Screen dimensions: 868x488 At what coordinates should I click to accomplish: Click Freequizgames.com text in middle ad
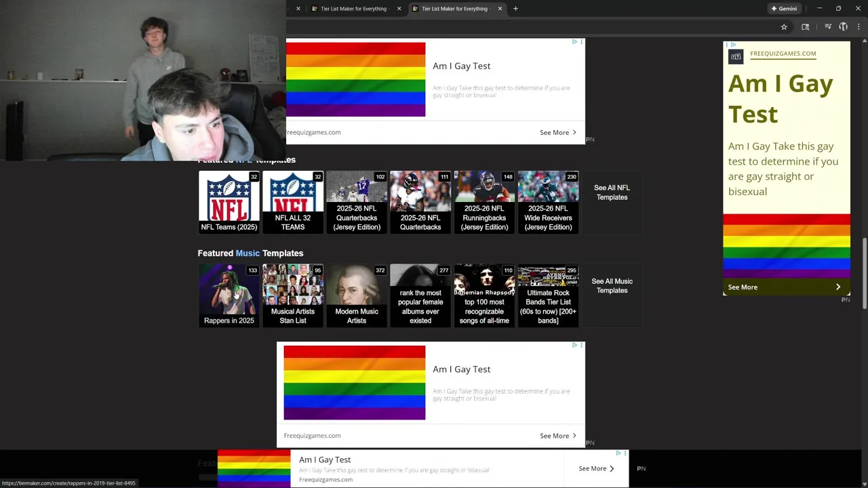coord(312,436)
